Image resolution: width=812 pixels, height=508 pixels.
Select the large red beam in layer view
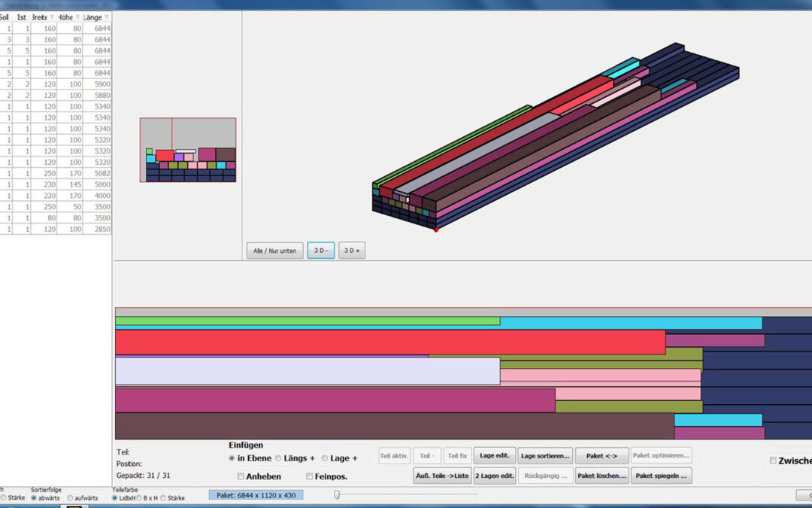389,342
